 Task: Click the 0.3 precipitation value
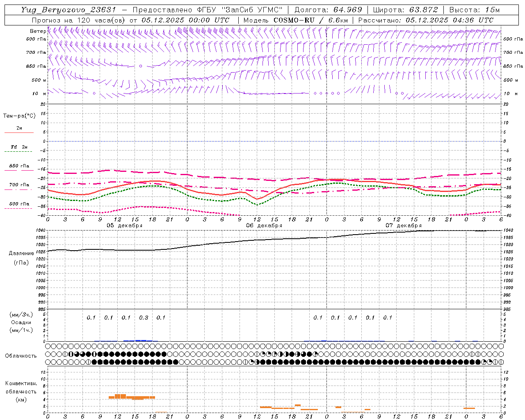[x=144, y=317]
